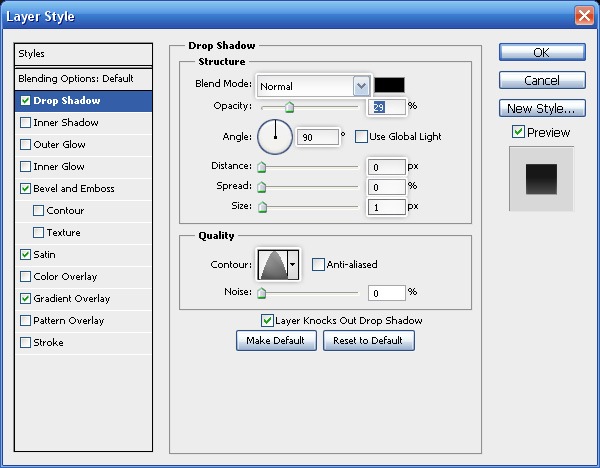
Task: Enable the Contour sub-option checkbox
Action: tap(38, 210)
